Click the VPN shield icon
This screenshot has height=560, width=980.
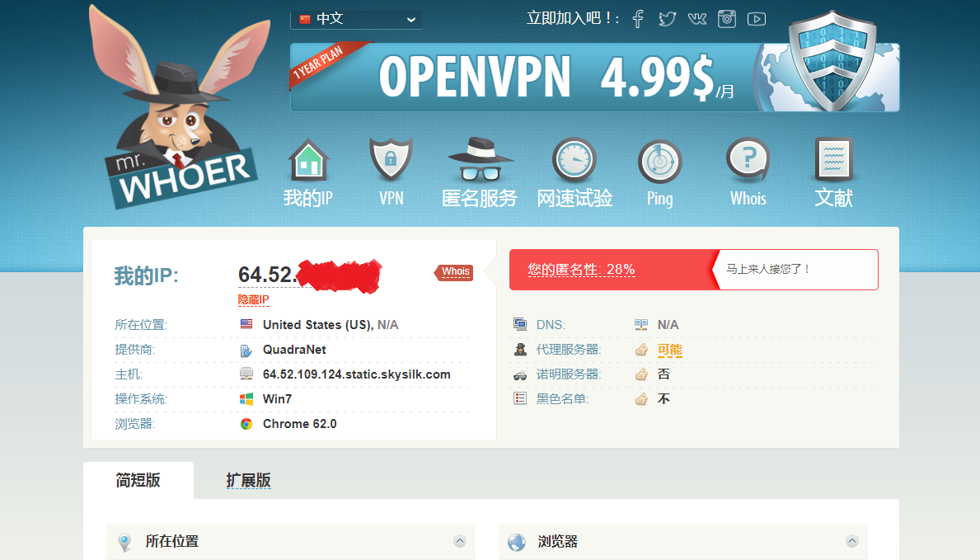click(x=391, y=159)
